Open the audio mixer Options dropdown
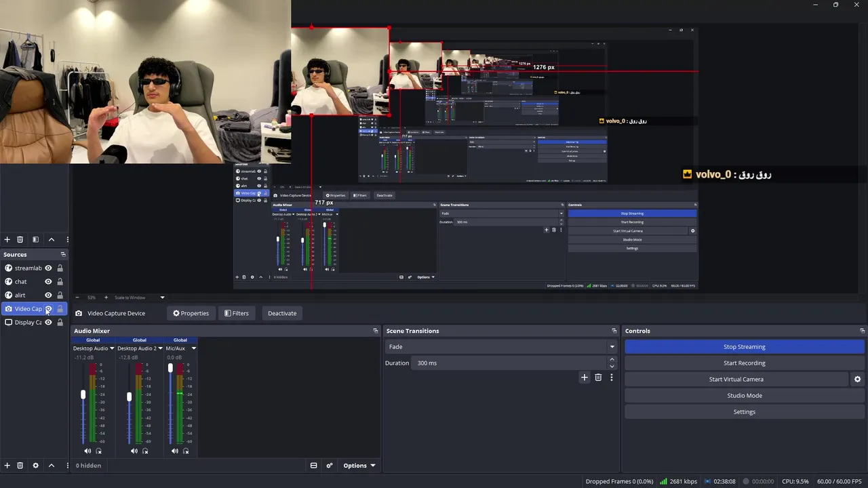The image size is (868, 488). point(359,466)
